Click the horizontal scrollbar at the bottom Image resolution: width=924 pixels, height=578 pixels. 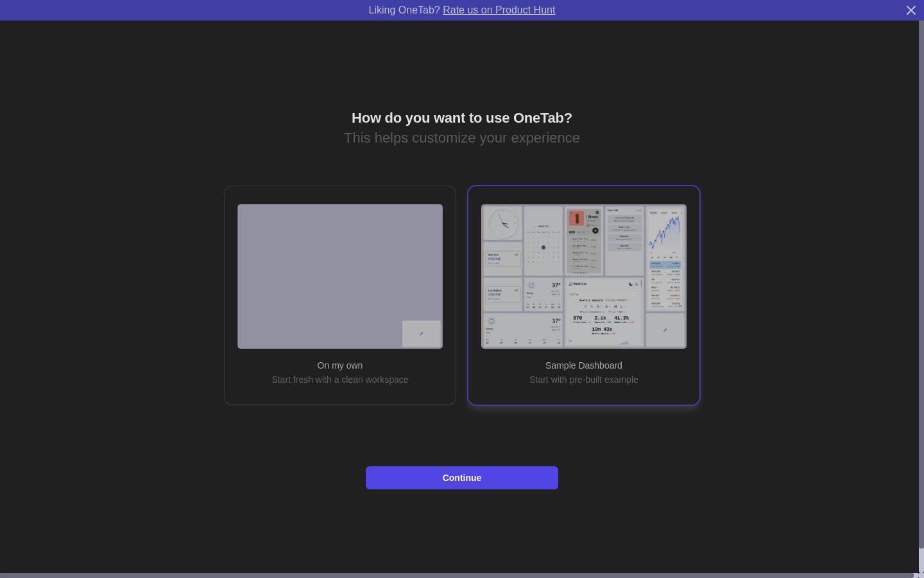(x=457, y=575)
